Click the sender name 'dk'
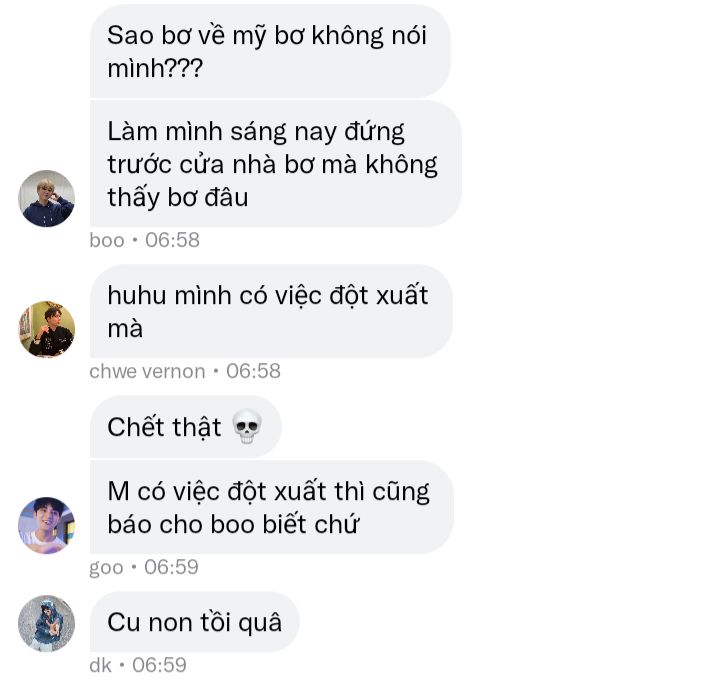Viewport: 720px width, 685px height. pos(101,665)
